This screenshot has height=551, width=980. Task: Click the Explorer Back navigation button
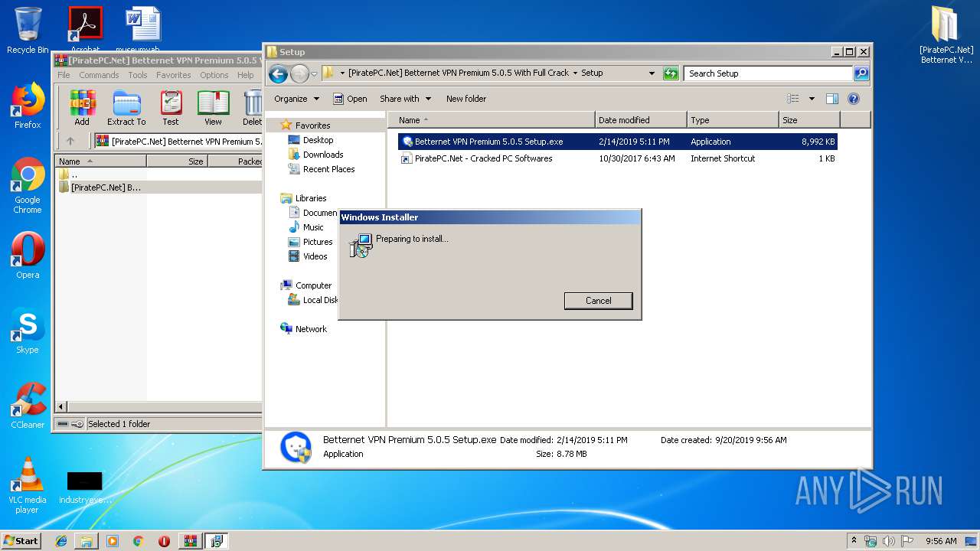pos(278,73)
